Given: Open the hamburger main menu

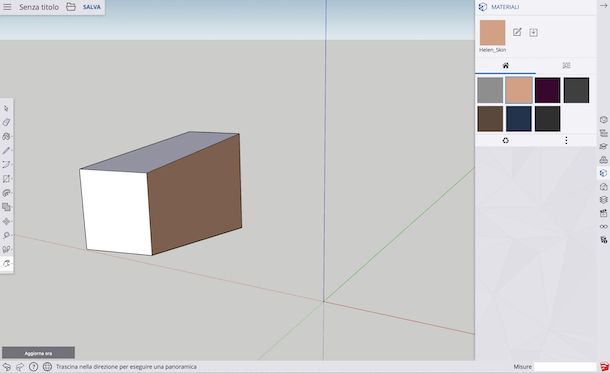Looking at the screenshot, I should pyautogui.click(x=7, y=7).
